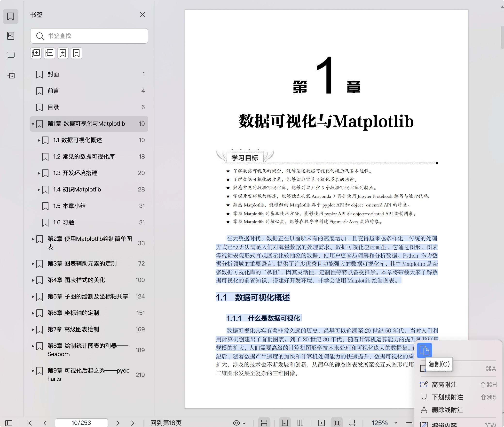Open the 1.5 本章小结 bookmark
Screen dimensions: 504x427
pos(69,206)
